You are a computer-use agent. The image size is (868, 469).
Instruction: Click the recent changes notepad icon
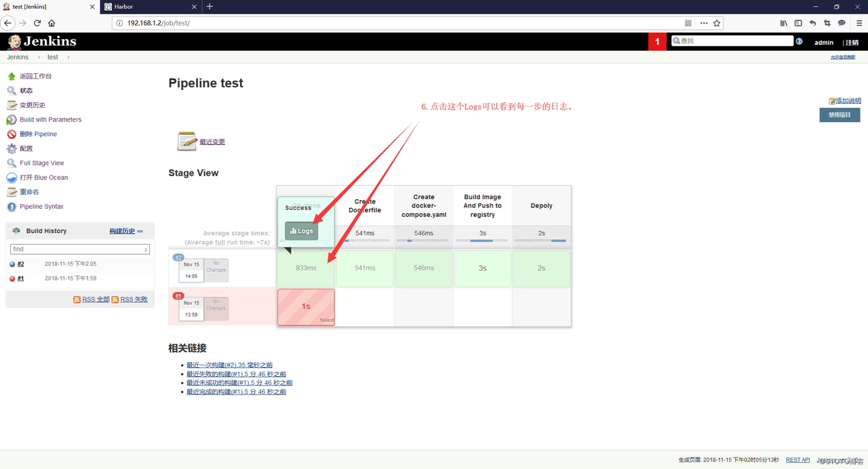tap(186, 141)
